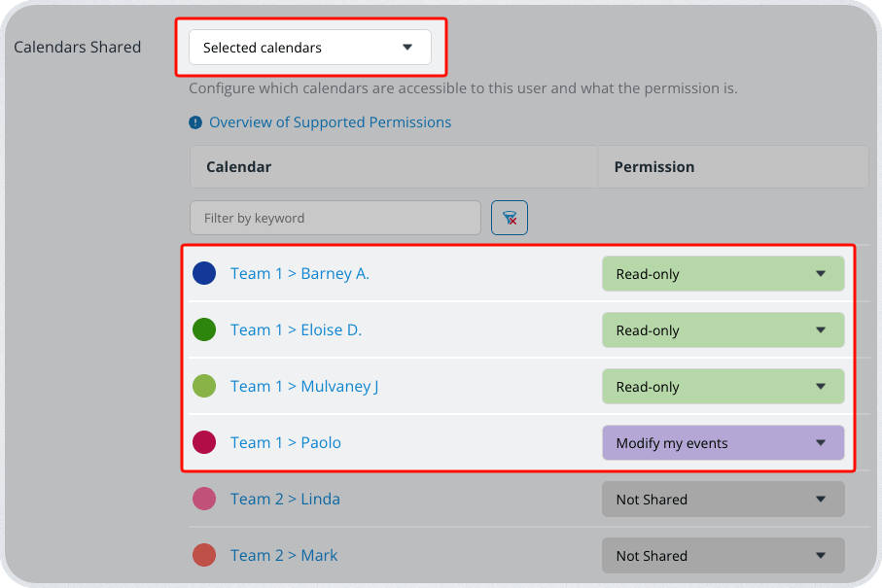Select Team 1 > Mulvaney J calendar link
Viewport: 882px width, 588px height.
pyautogui.click(x=304, y=387)
